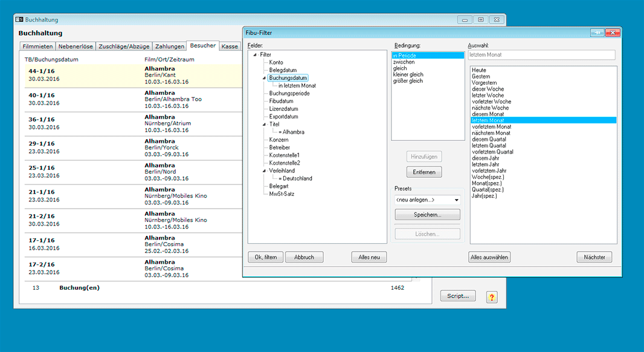This screenshot has height=352, width=644.
Task: Select 'zwischen' in the Bedingung list
Action: click(404, 62)
